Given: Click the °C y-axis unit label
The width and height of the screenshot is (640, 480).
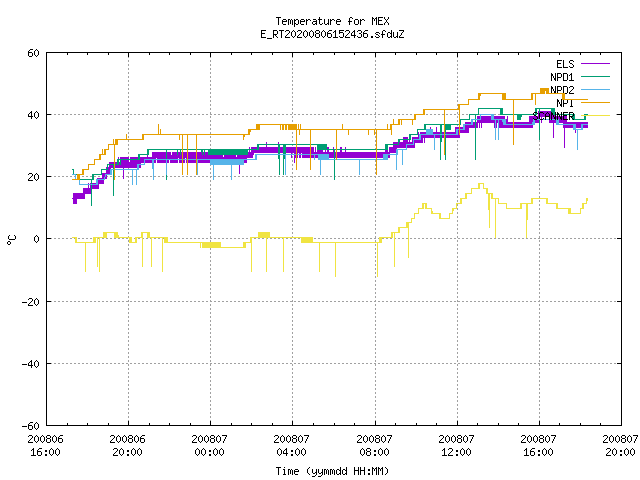Looking at the screenshot, I should tap(11, 240).
